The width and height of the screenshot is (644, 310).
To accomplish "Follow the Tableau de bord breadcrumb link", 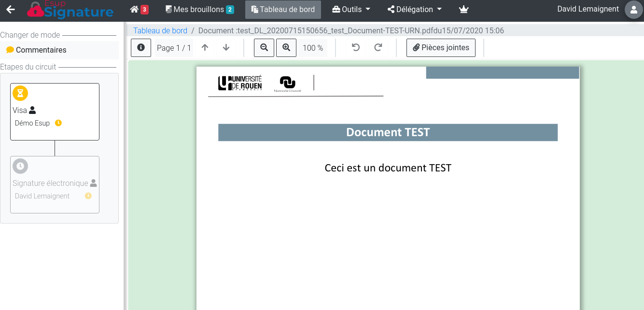I will (x=160, y=30).
